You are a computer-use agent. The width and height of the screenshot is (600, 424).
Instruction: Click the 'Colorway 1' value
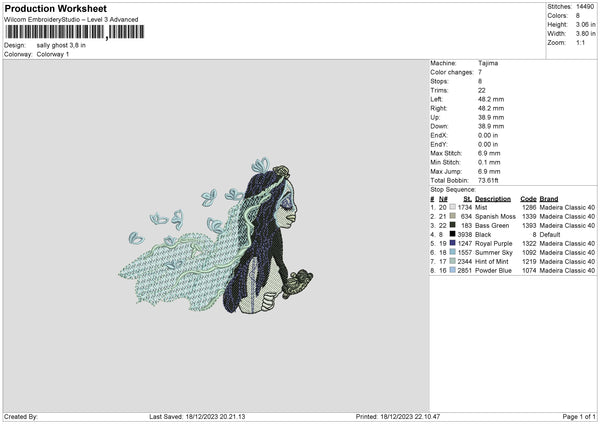coord(53,54)
